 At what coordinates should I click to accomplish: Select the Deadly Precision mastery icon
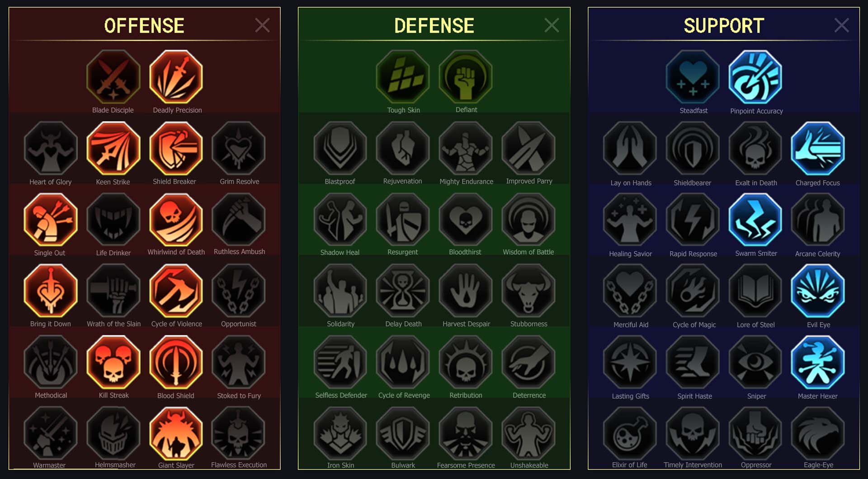pyautogui.click(x=176, y=77)
